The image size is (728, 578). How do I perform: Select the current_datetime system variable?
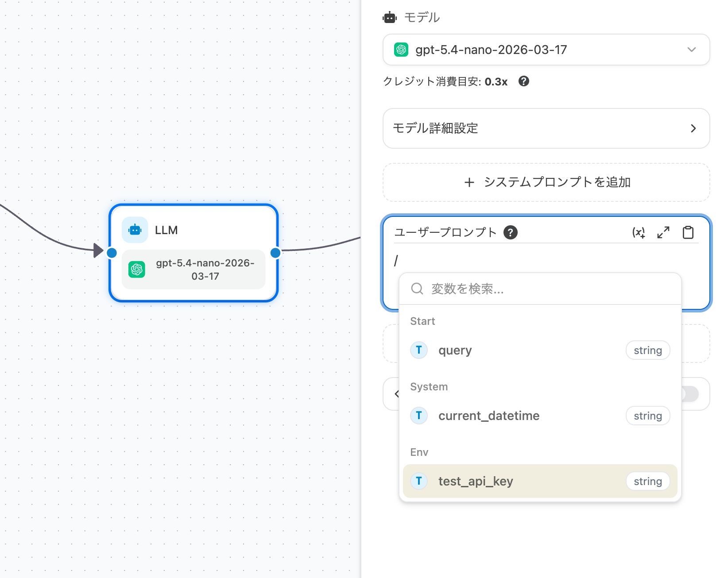[x=540, y=416]
